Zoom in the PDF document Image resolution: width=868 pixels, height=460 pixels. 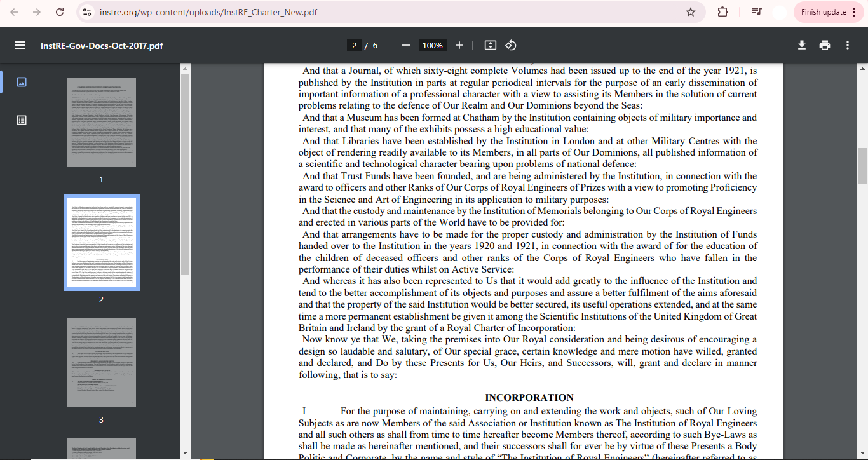coord(459,45)
